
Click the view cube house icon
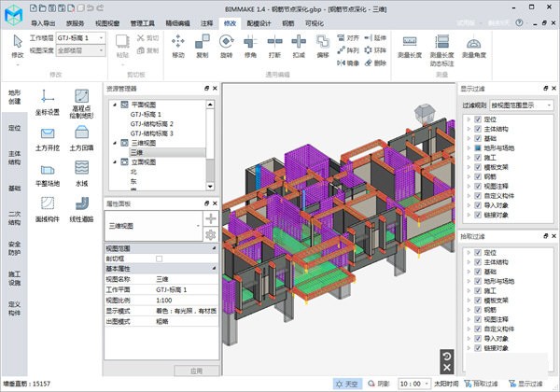pos(424,109)
